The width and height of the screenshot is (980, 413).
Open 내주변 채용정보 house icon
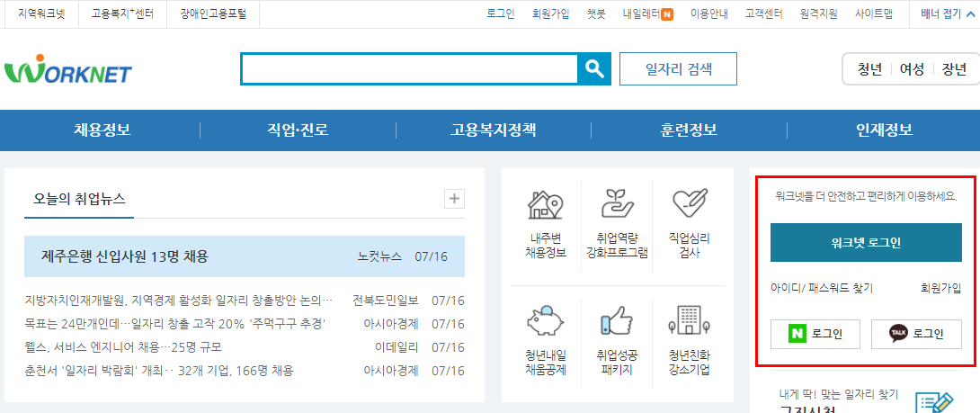click(x=546, y=204)
